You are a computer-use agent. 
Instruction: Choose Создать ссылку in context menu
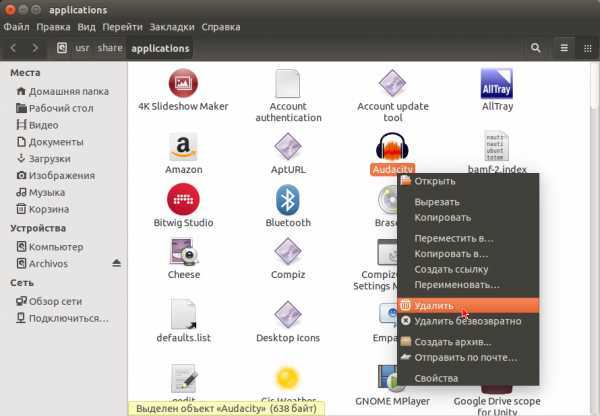point(468,269)
